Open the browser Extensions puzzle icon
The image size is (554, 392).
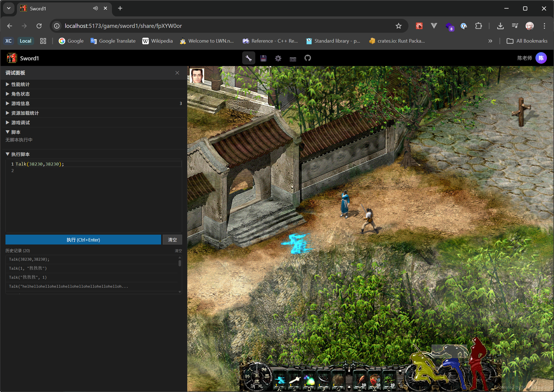(478, 26)
